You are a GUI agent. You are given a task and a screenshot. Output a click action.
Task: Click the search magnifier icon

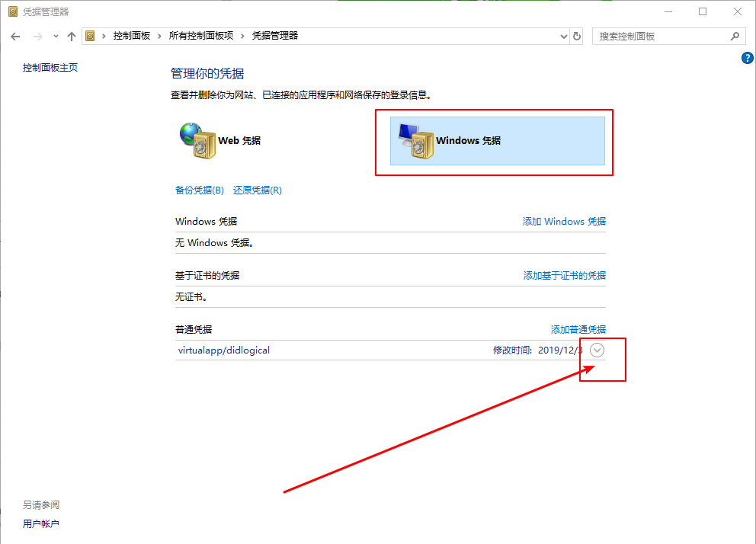point(734,36)
